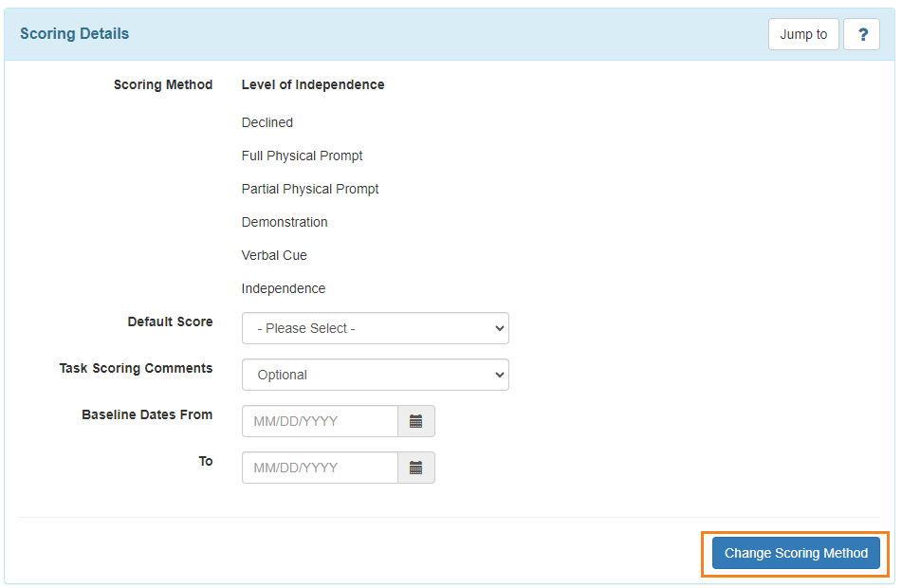Click the Jump to button
Viewport: 902px width, 588px height.
[x=803, y=34]
